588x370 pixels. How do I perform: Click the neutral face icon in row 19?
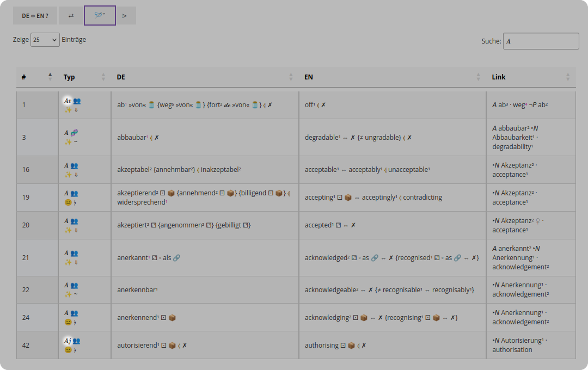(x=68, y=202)
